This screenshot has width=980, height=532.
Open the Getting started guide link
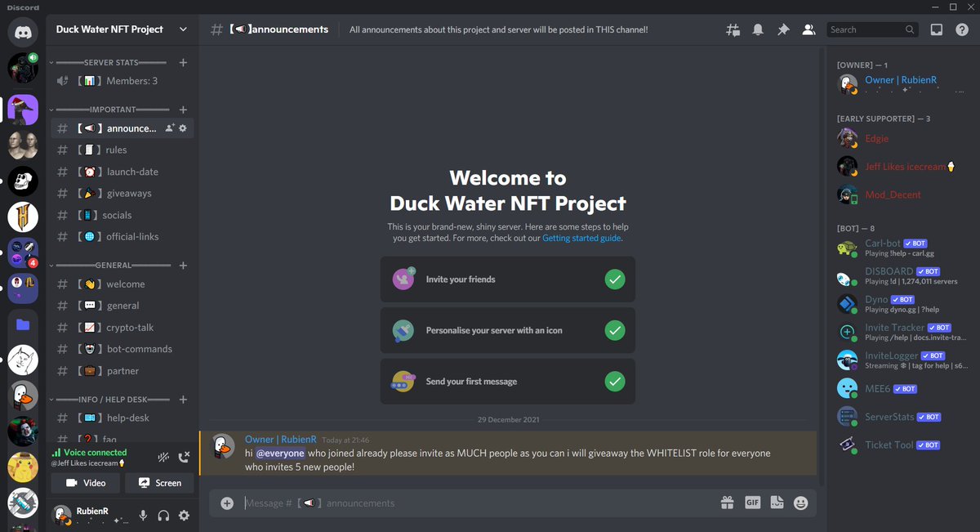click(581, 239)
